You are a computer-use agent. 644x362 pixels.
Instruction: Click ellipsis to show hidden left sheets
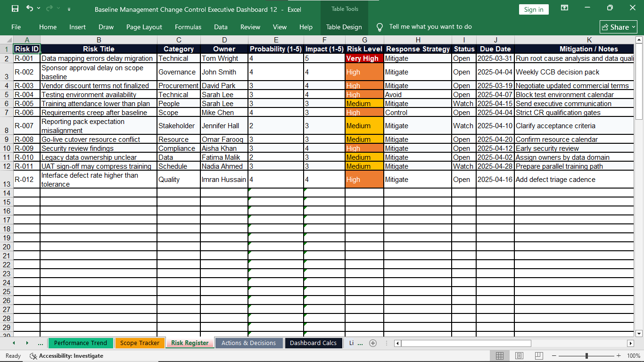tap(40, 343)
